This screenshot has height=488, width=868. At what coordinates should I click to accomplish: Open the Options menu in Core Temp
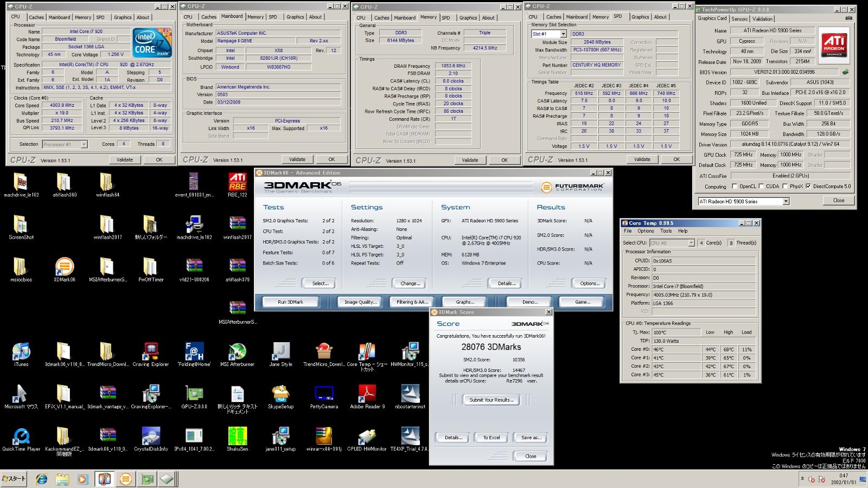646,231
